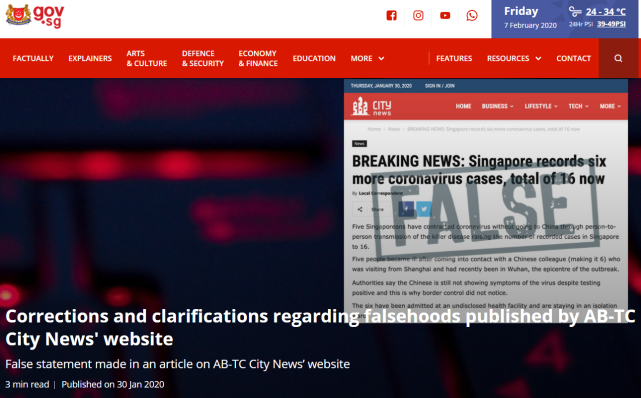Open Defence & Security section

[203, 58]
